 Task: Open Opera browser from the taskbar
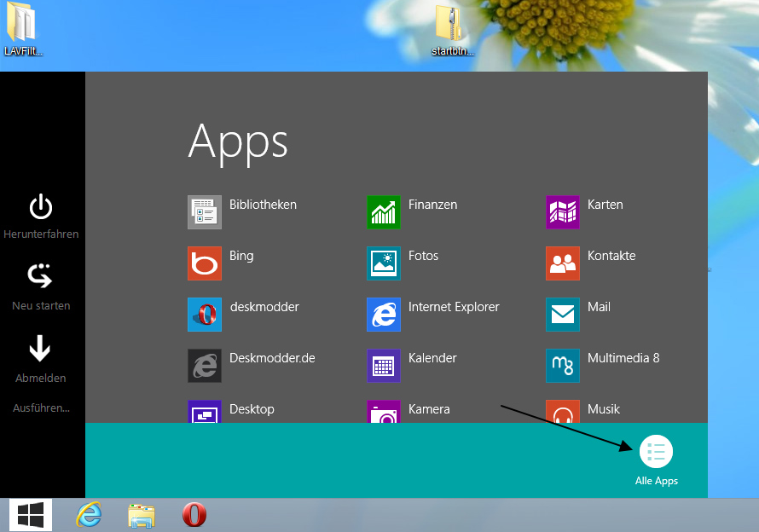click(194, 515)
